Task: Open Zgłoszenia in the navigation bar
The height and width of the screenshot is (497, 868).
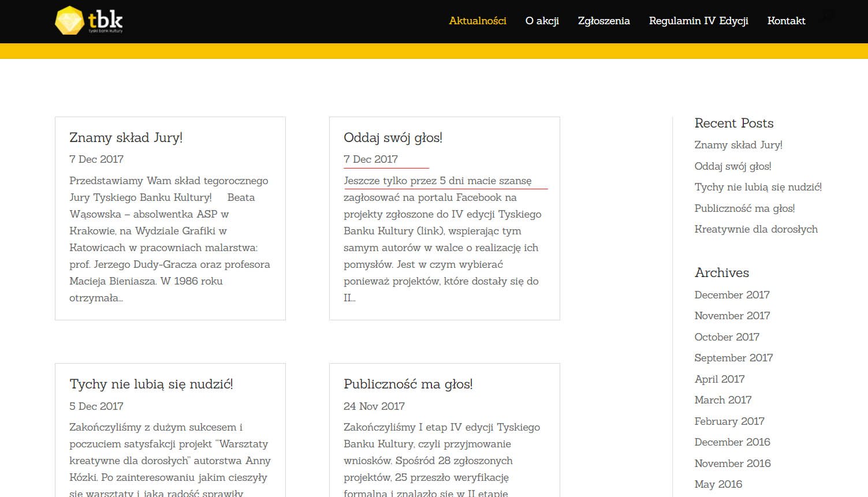Action: pyautogui.click(x=603, y=21)
